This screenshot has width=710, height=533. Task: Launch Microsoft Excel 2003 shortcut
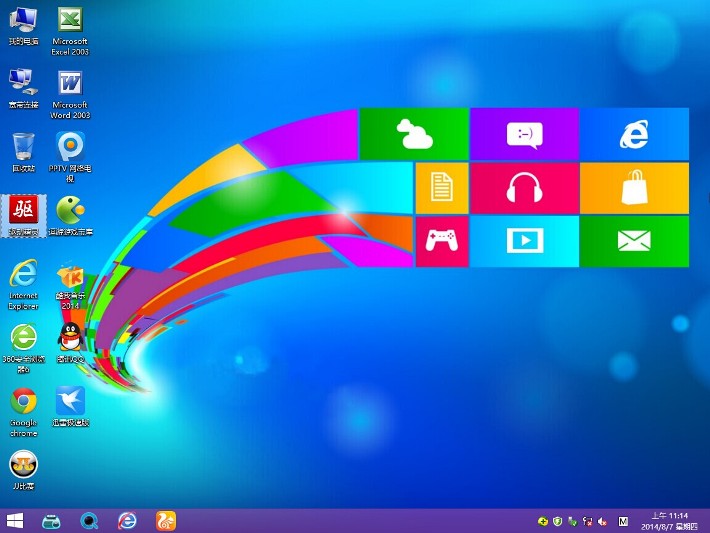70,21
